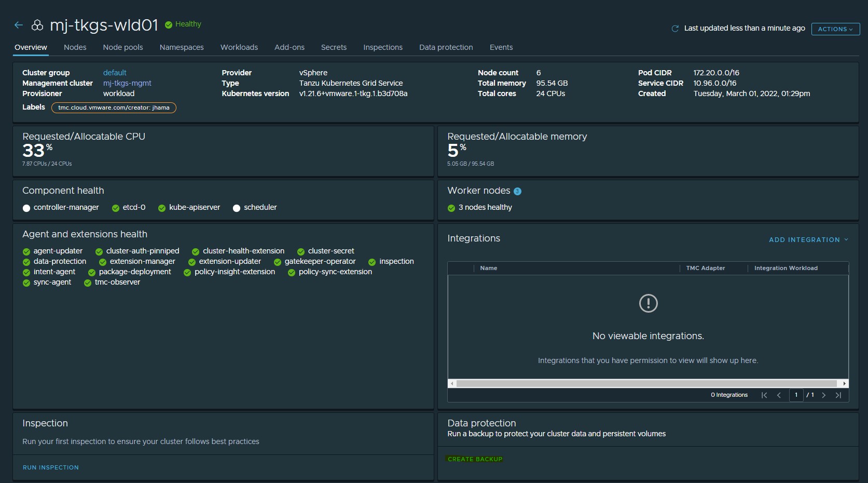Switch to the Add-ons tab
This screenshot has width=868, height=483.
click(290, 47)
